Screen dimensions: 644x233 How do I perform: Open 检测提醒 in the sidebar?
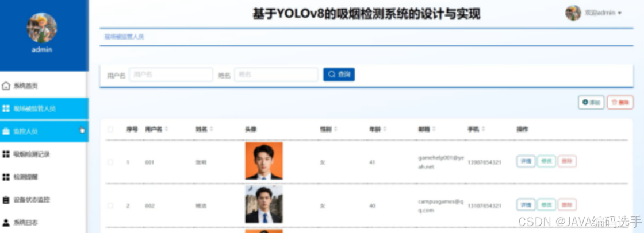coord(44,177)
